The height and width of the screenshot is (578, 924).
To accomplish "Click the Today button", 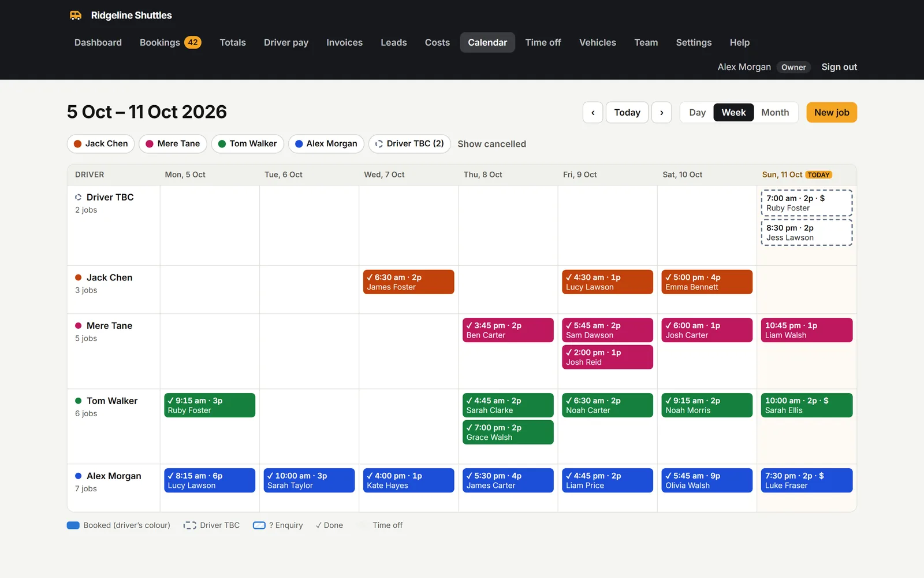I will click(x=627, y=113).
